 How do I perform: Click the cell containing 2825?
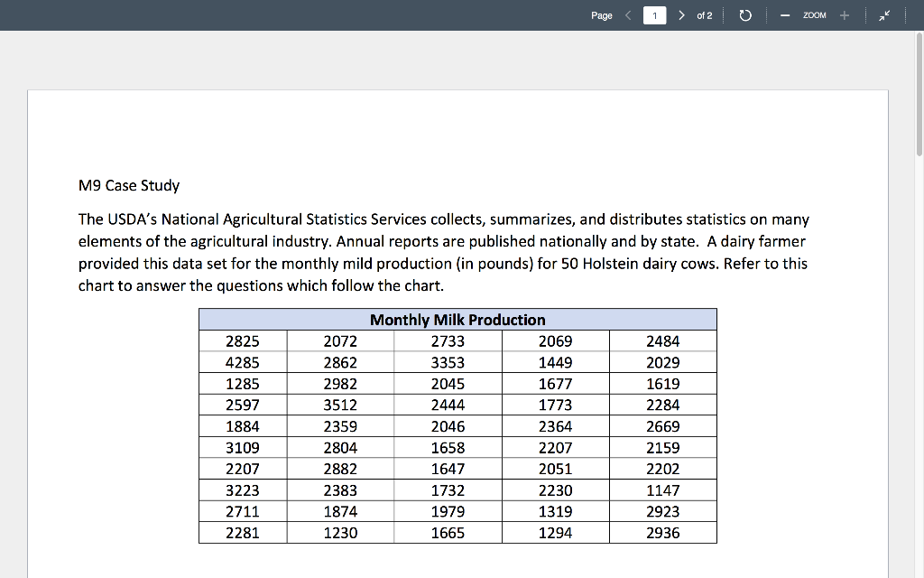coord(242,340)
